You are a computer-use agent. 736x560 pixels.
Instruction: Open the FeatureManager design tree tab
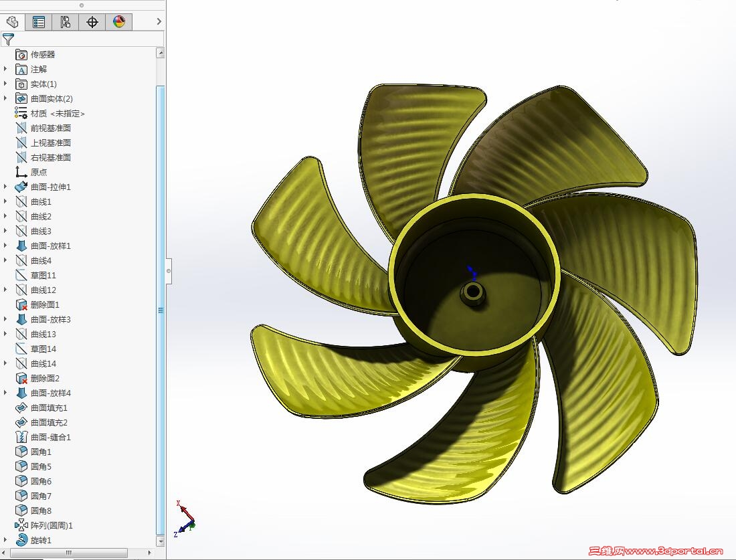coord(12,21)
